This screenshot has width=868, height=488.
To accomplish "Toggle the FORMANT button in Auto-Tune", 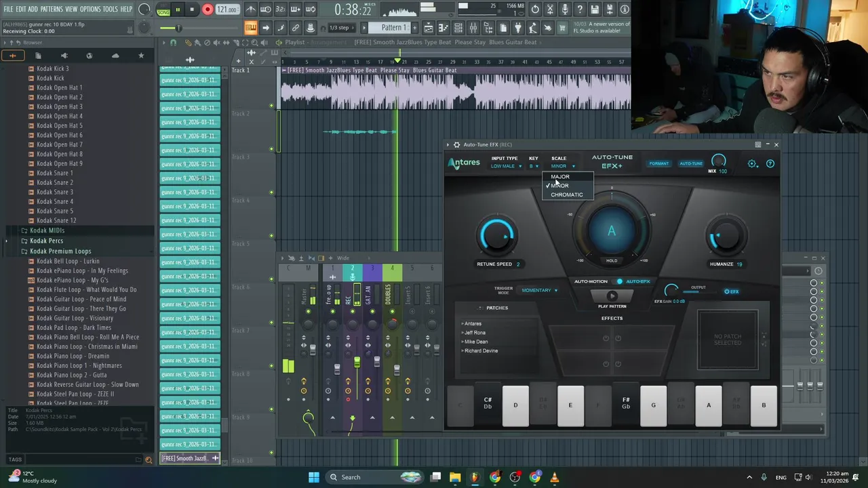I will (x=658, y=163).
